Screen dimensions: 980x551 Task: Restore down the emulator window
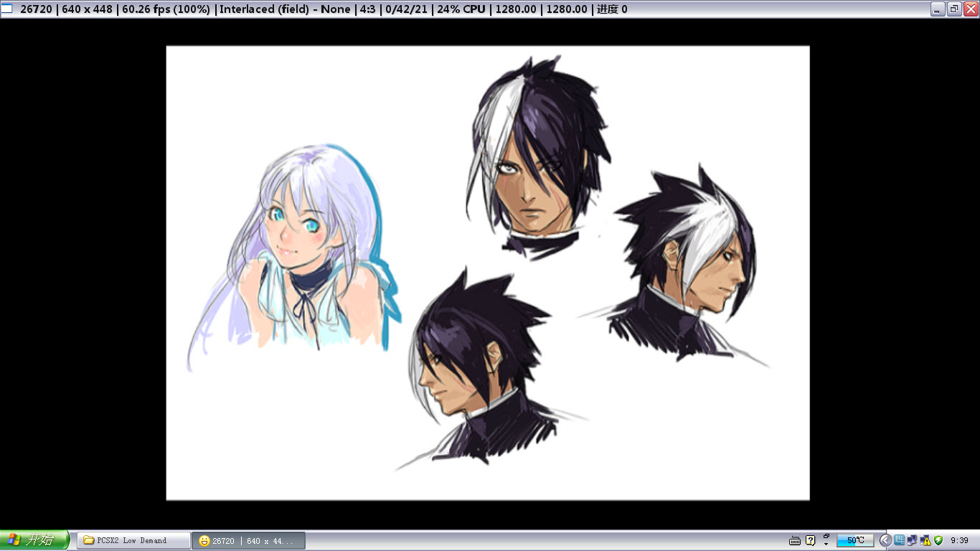(x=954, y=9)
